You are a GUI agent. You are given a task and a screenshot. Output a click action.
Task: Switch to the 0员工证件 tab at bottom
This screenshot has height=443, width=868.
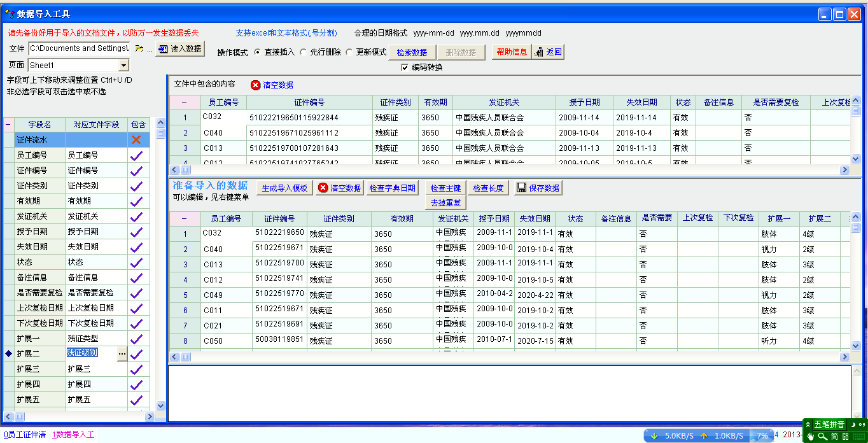pyautogui.click(x=25, y=435)
